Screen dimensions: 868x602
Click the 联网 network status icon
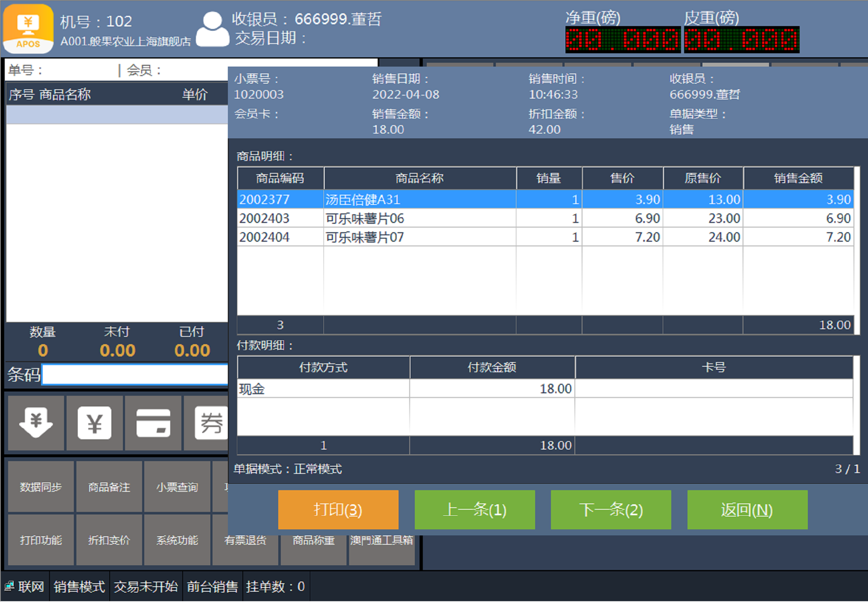[x=9, y=586]
